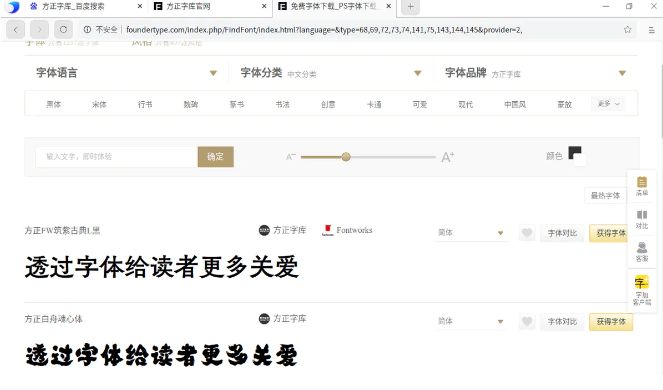Viewport: 663px width, 390px height.
Task: Bookmark page with star icon
Action: (x=627, y=30)
